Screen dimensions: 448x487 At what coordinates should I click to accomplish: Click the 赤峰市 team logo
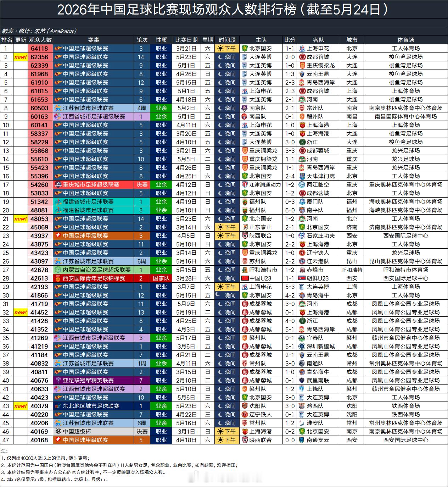pyautogui.click(x=302, y=270)
